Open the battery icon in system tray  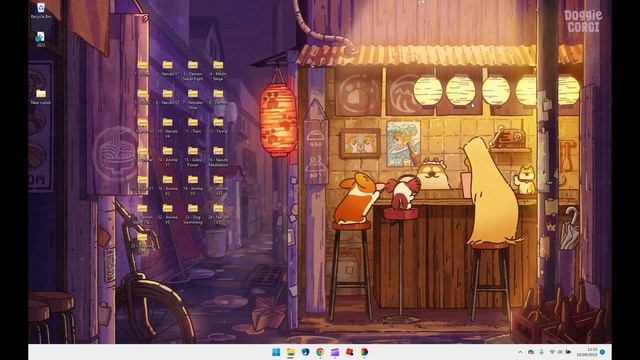coord(568,352)
